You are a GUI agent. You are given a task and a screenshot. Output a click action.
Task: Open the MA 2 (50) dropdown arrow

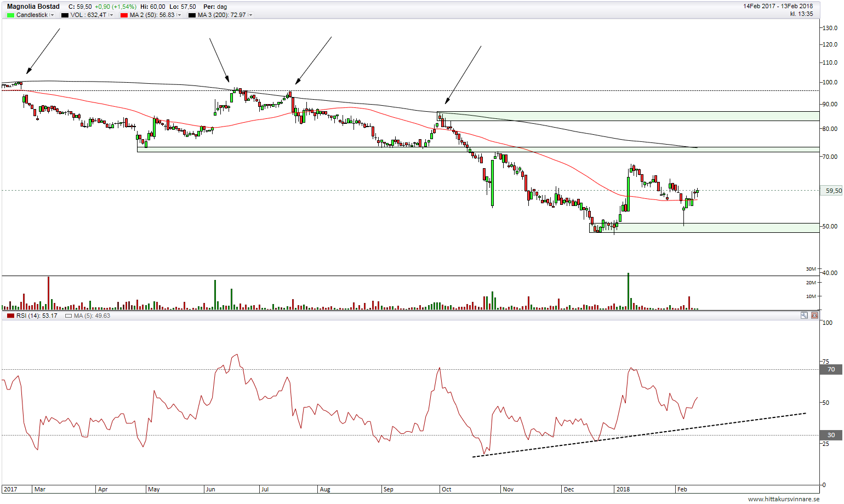(x=179, y=15)
